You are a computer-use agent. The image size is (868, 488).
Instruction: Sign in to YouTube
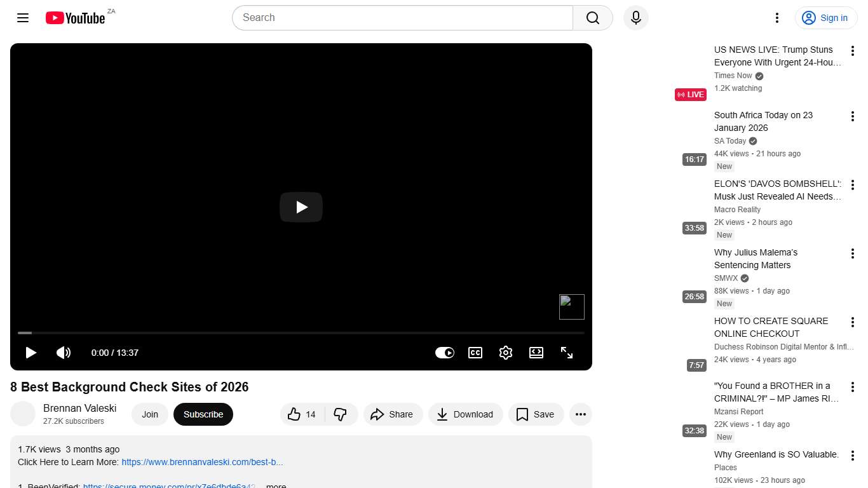825,18
